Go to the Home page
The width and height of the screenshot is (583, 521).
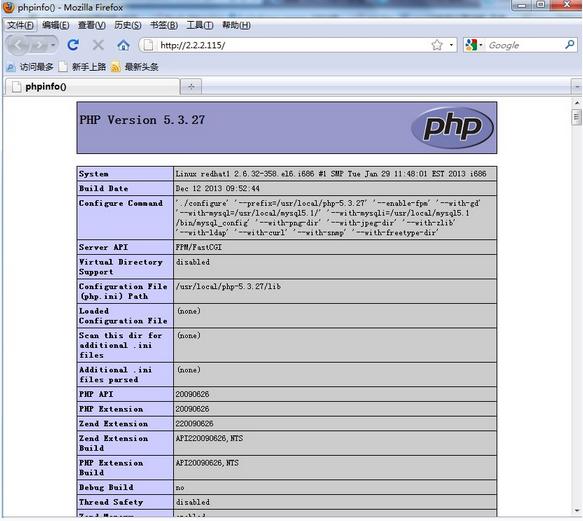point(123,45)
